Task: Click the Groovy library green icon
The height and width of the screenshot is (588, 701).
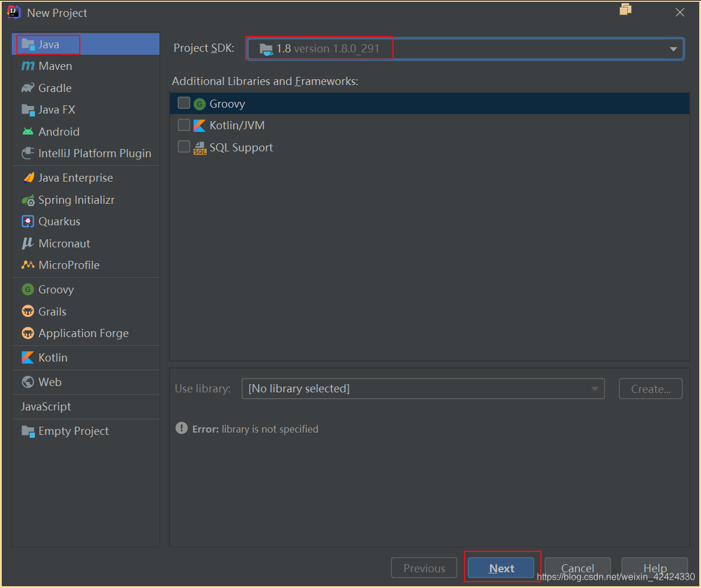Action: [x=200, y=104]
